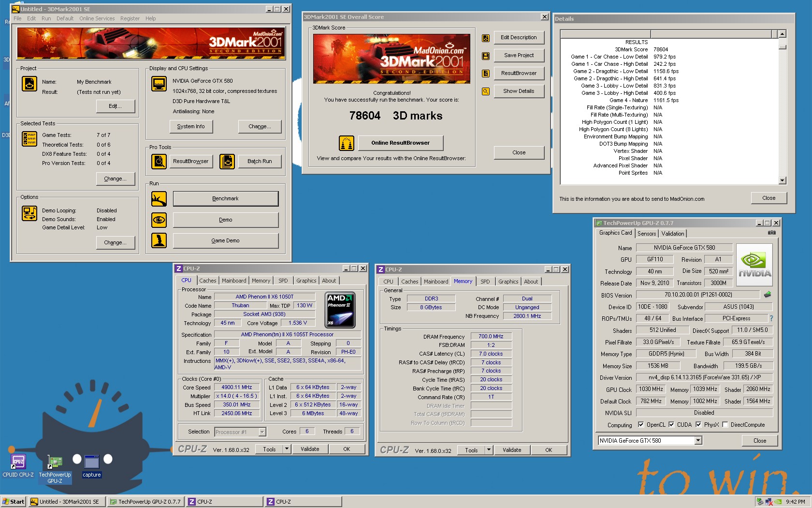Click the Close button in Details window

[769, 198]
